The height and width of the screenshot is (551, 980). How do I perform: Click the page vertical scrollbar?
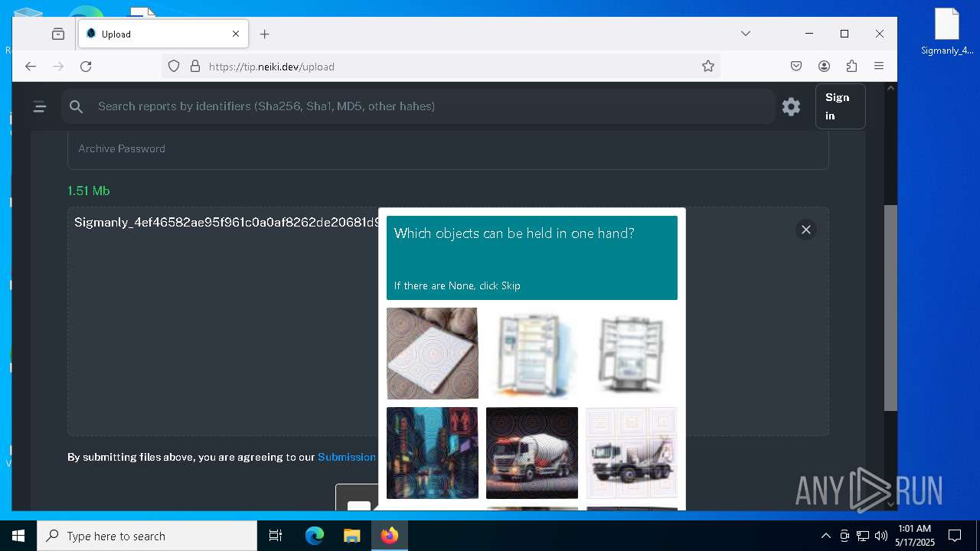tap(890, 308)
